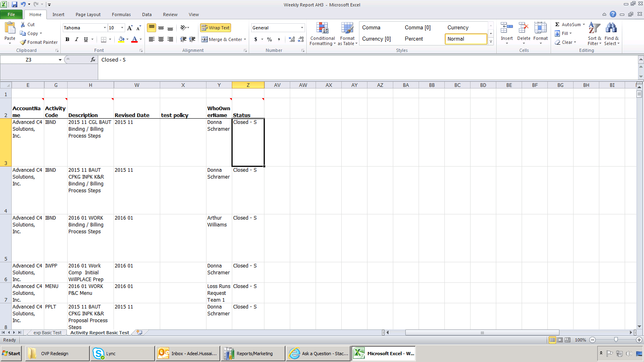The image size is (644, 362).
Task: Toggle Wrap Text button
Action: pos(215,28)
